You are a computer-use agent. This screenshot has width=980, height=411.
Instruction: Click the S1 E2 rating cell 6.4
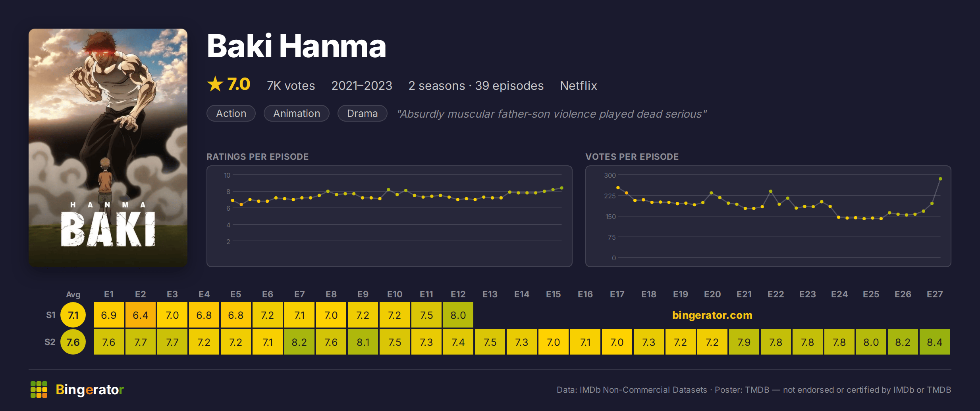point(141,315)
